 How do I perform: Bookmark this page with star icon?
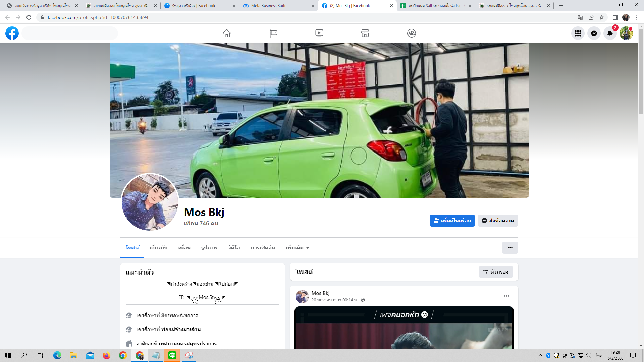click(x=602, y=17)
